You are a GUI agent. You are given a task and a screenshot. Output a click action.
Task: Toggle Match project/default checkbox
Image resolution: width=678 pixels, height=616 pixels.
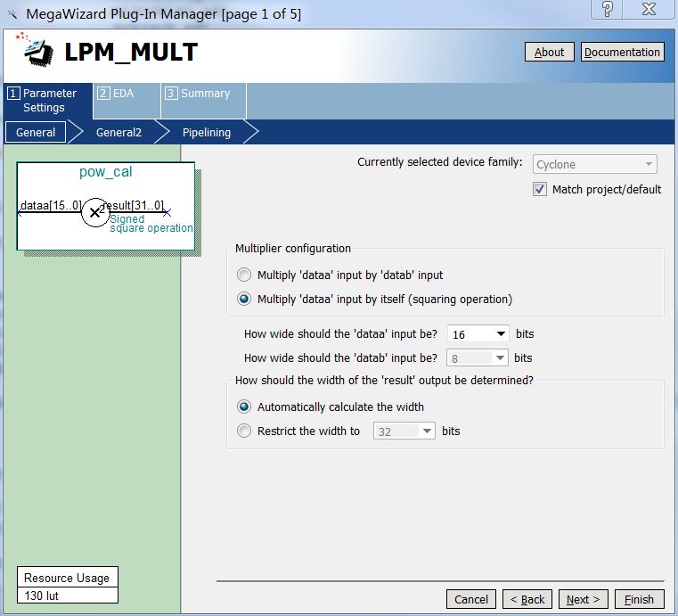(x=540, y=190)
